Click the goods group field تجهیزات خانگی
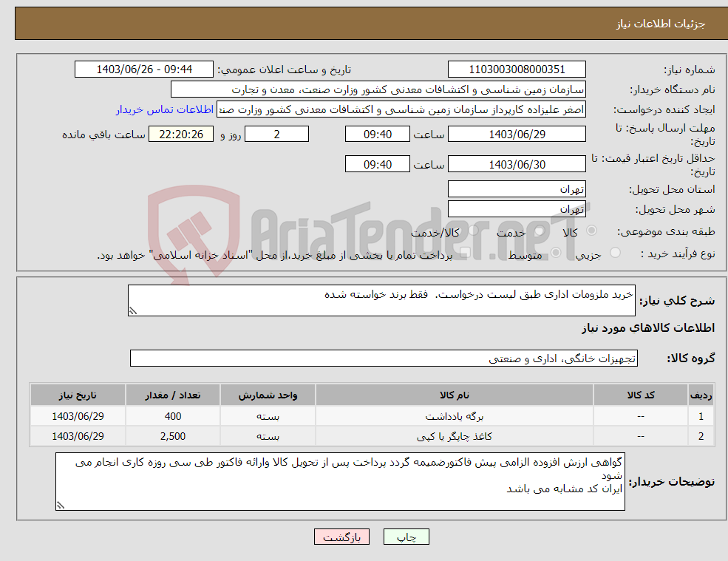The image size is (728, 561). (x=384, y=358)
